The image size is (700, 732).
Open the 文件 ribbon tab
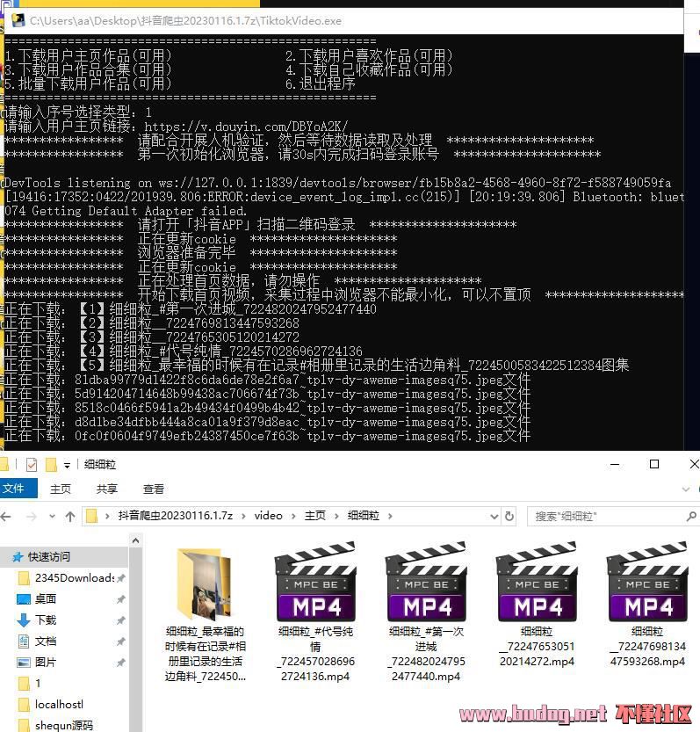[x=18, y=489]
